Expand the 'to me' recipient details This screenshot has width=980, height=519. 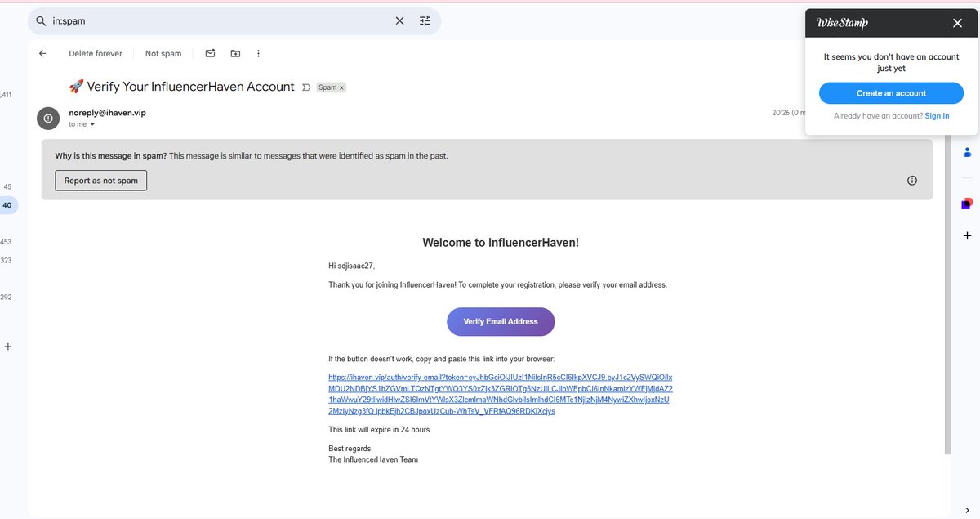pyautogui.click(x=92, y=125)
